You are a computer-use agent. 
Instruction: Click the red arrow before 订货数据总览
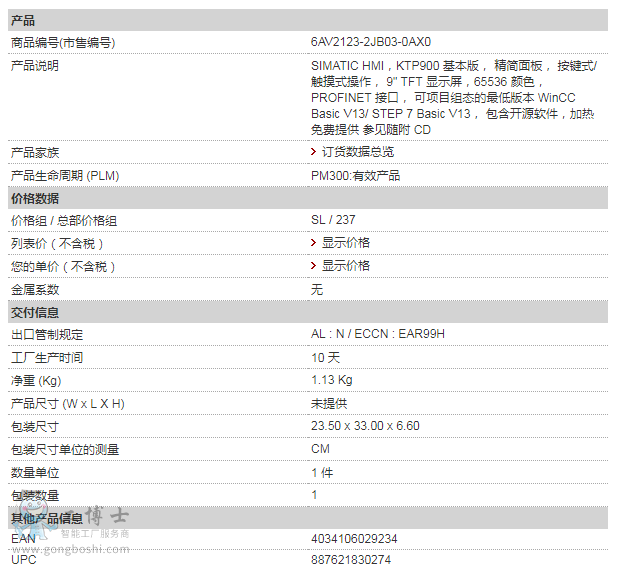(x=313, y=152)
